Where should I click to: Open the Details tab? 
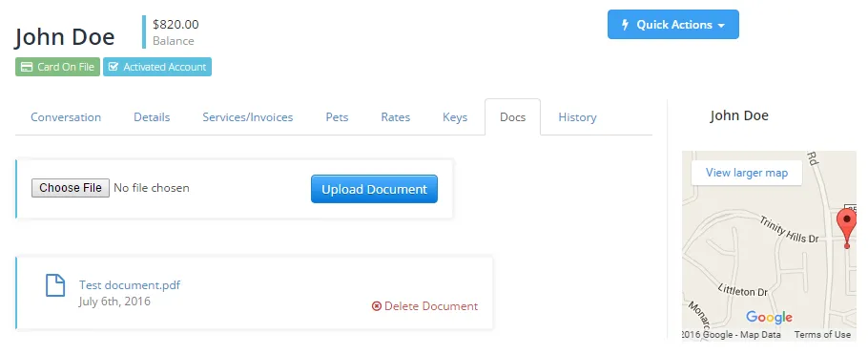(152, 117)
